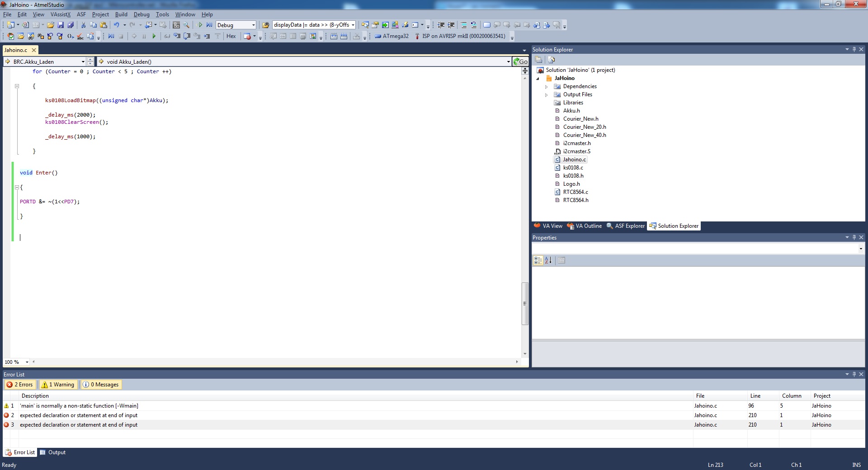Open the File menu
This screenshot has width=868, height=470.
point(7,14)
